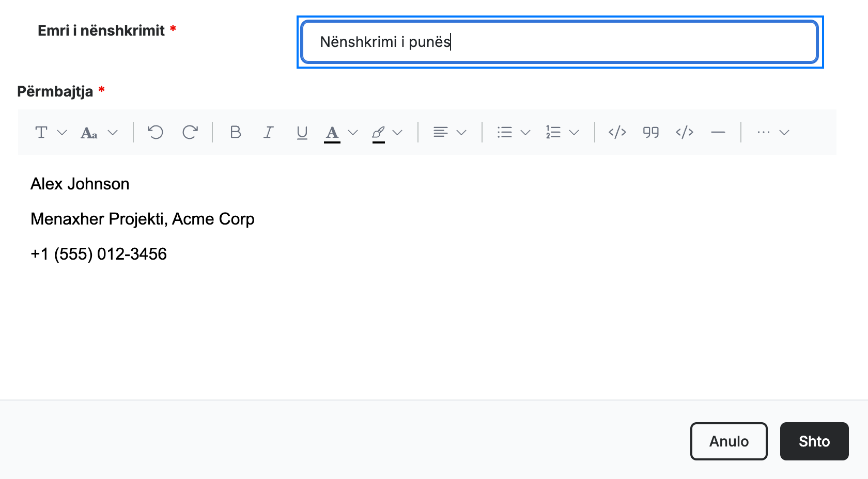Viewport: 868px width, 479px height.
Task: Place cursor on Alex Johnson line
Action: (x=80, y=184)
